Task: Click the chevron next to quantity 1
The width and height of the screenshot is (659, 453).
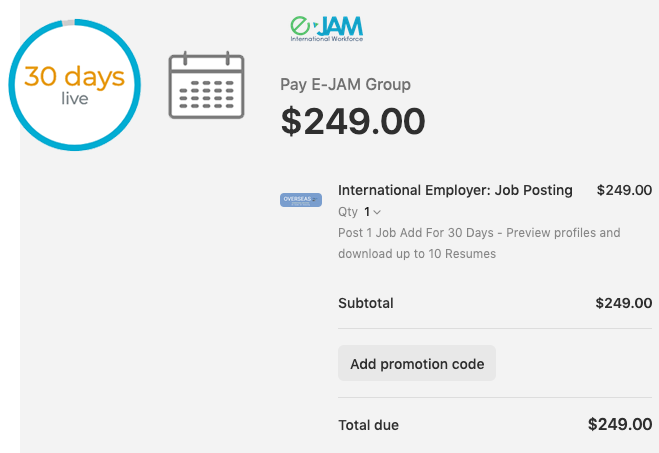Action: (x=377, y=212)
